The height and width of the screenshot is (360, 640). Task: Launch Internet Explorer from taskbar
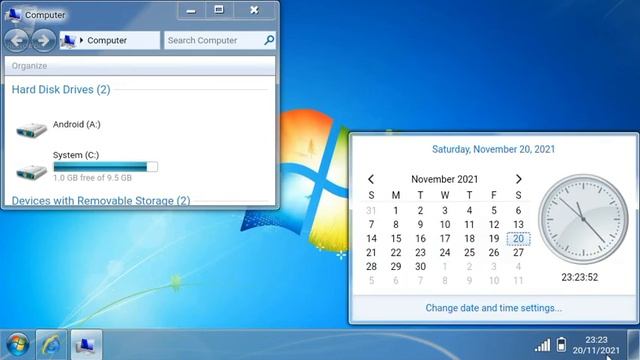coord(51,345)
